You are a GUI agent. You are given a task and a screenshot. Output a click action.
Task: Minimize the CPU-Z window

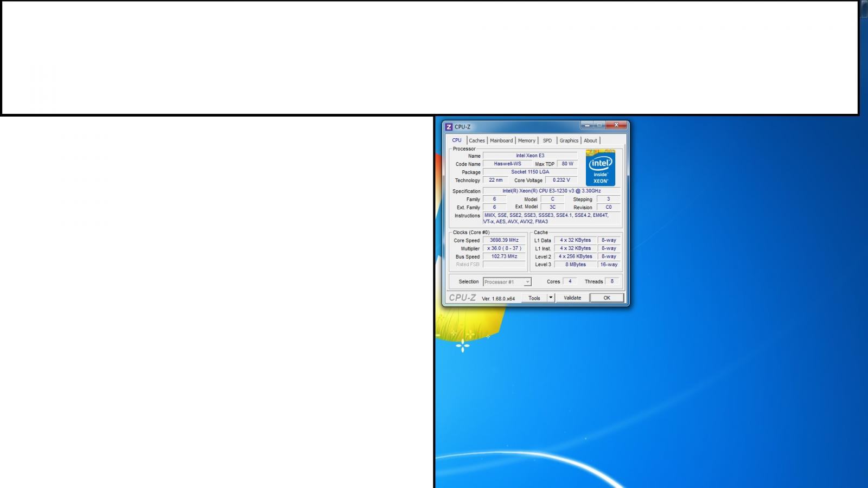tap(587, 125)
